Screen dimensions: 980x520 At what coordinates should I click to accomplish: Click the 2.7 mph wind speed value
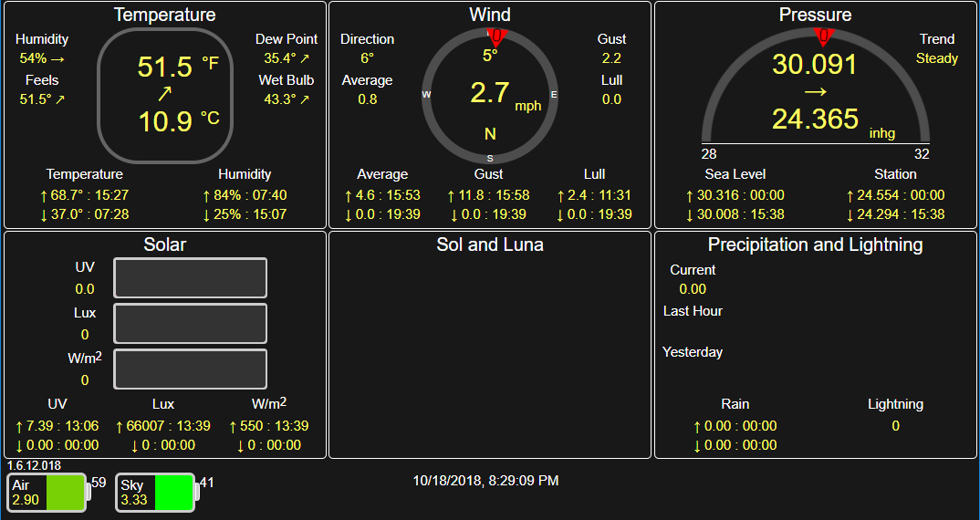[x=491, y=93]
